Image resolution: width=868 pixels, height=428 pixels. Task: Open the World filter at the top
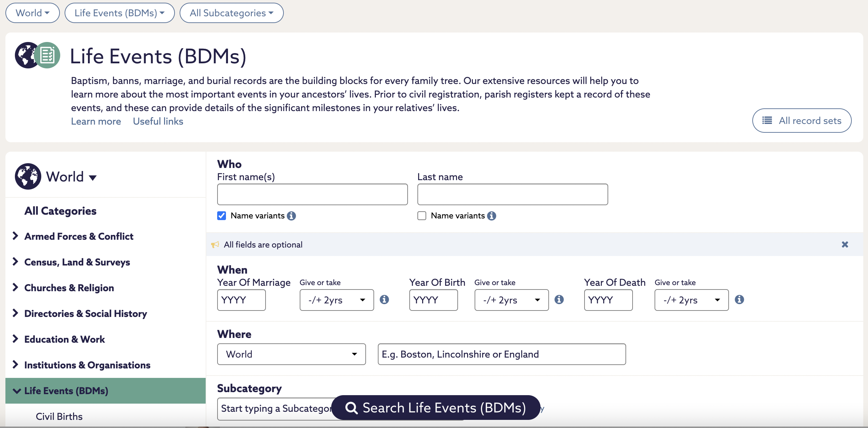(32, 13)
